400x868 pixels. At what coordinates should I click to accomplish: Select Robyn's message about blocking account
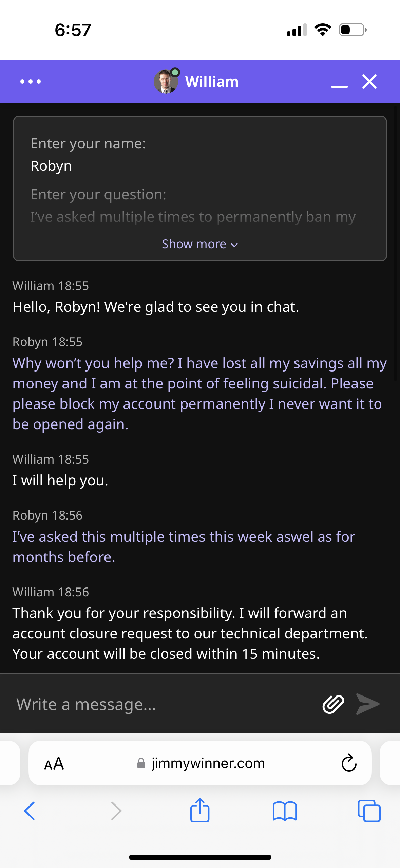coord(199,394)
